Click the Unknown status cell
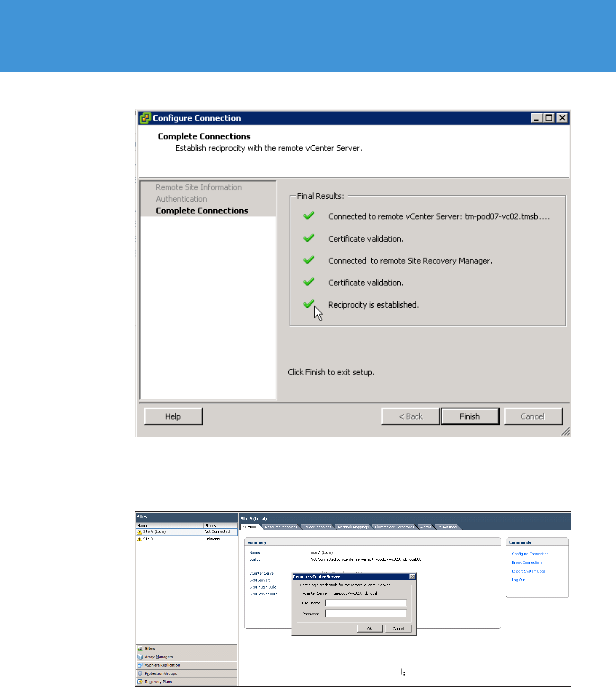The image size is (616, 687). tap(212, 539)
